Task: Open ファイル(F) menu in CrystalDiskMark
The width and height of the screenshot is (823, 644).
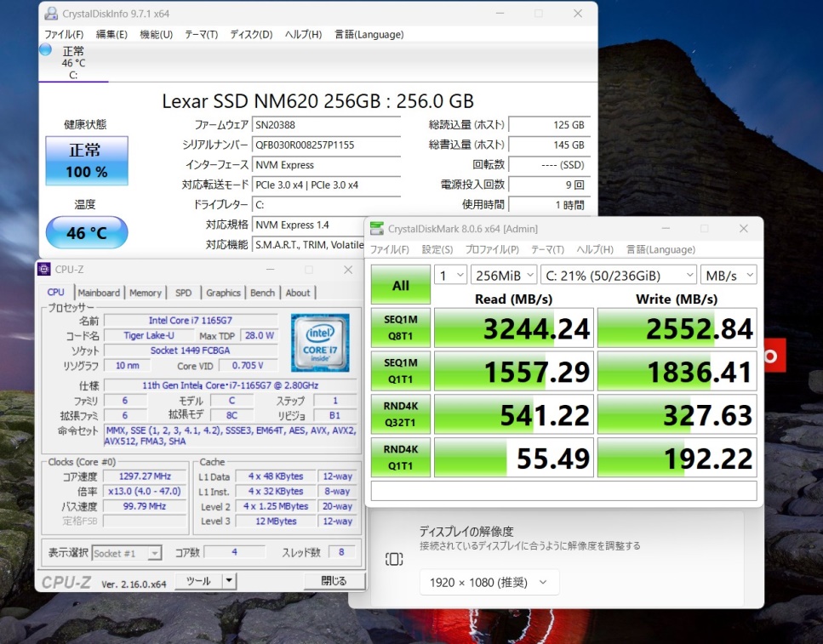Action: (x=390, y=249)
